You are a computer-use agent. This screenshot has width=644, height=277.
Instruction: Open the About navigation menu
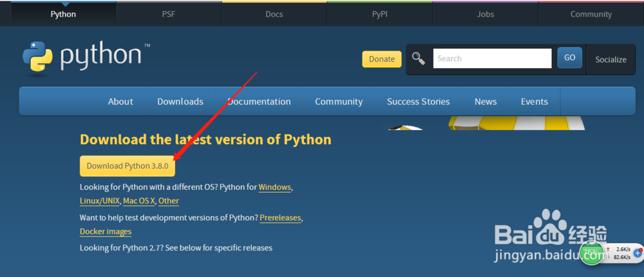pyautogui.click(x=120, y=101)
